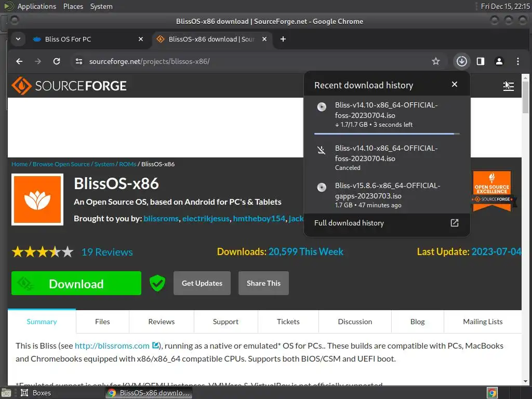Click the clock showing Fri Dec 15

coord(505,6)
